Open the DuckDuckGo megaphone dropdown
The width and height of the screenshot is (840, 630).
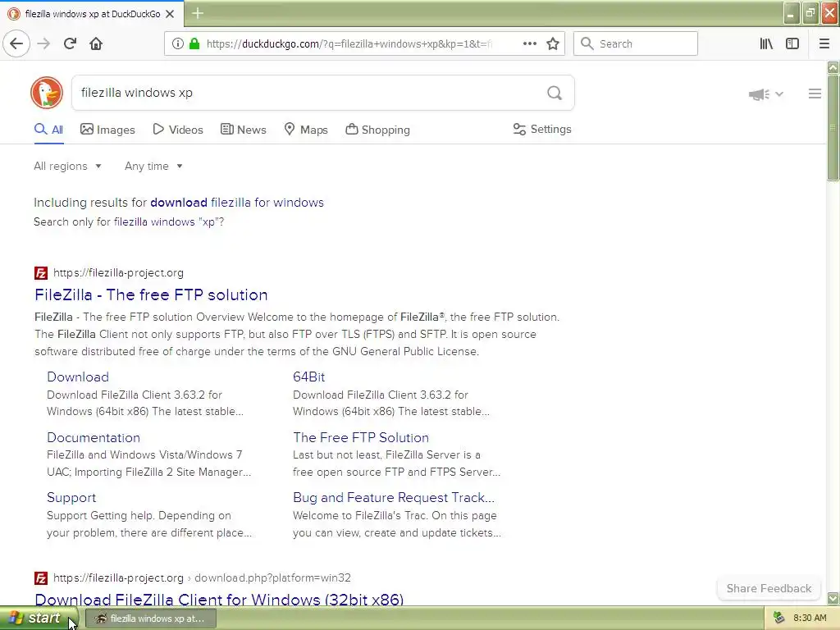[x=766, y=94]
